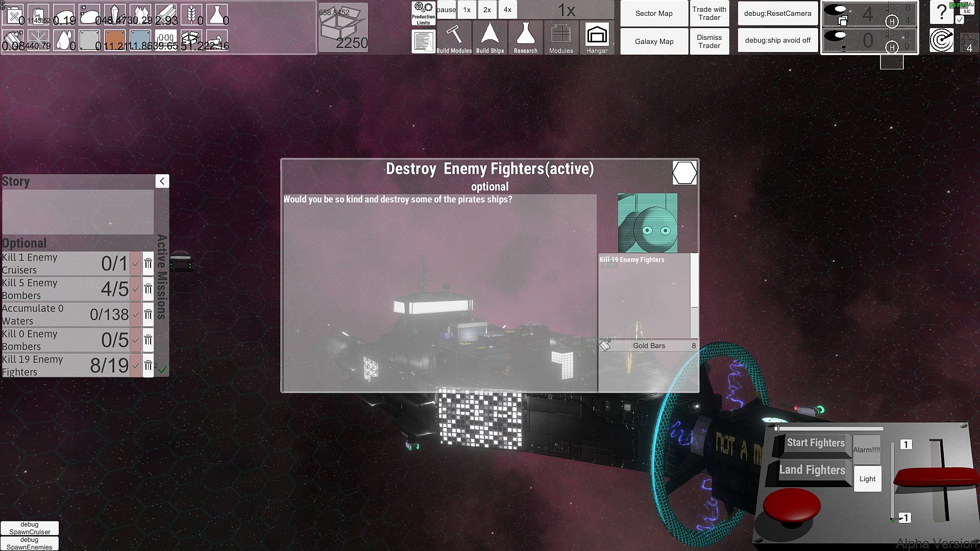Open Production Limits gears icon
The height and width of the screenshot is (551, 980).
click(x=423, y=13)
